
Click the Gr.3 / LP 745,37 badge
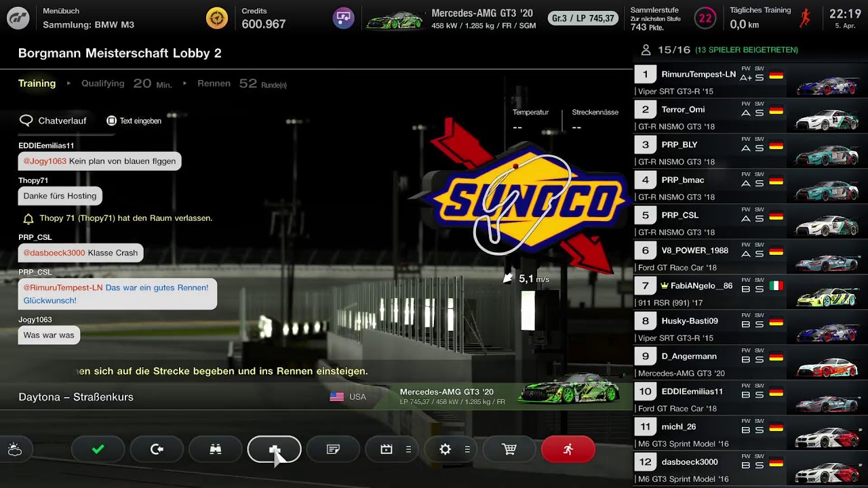(x=583, y=18)
